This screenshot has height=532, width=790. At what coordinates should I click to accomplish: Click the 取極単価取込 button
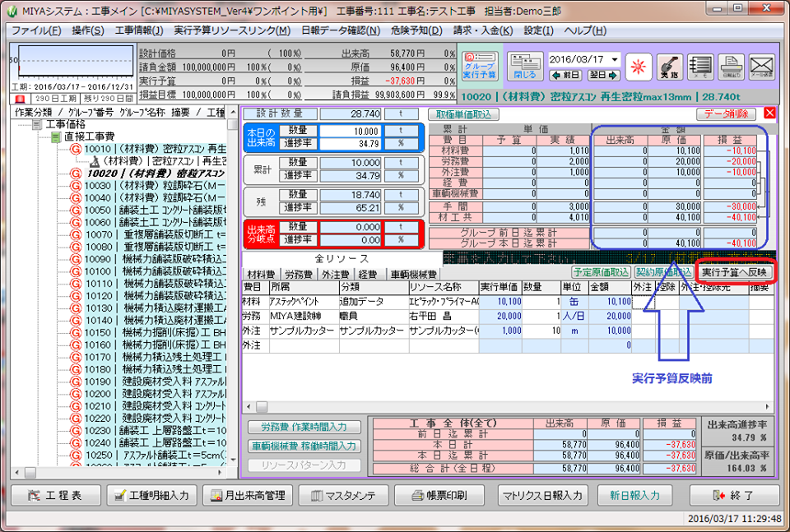pos(463,114)
